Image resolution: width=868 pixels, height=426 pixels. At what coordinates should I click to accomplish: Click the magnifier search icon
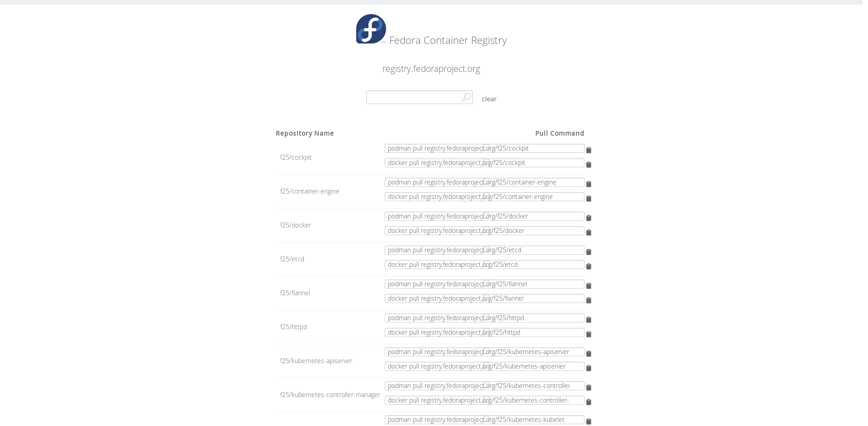(x=467, y=97)
